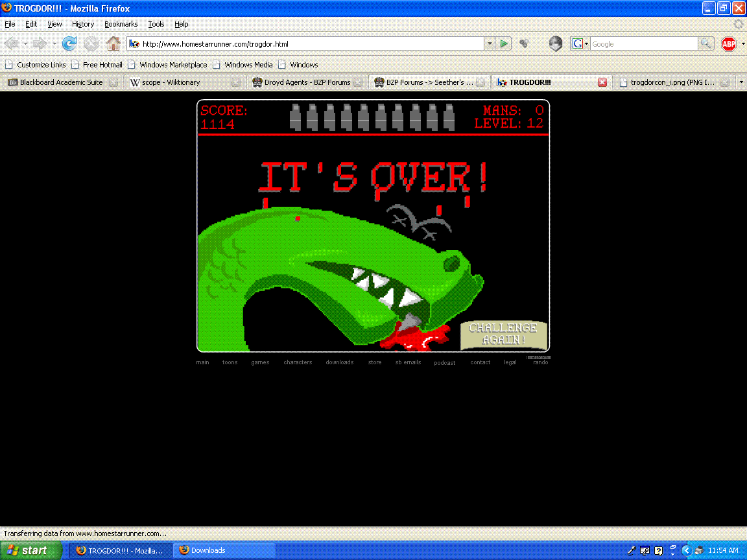747x560 pixels.
Task: Click the language bar restore icon
Action: (x=672, y=548)
